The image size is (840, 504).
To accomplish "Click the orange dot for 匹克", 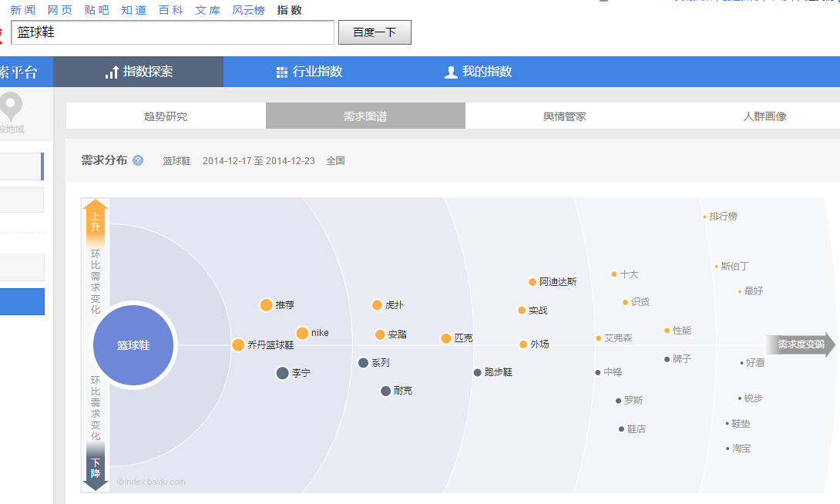I will point(445,338).
